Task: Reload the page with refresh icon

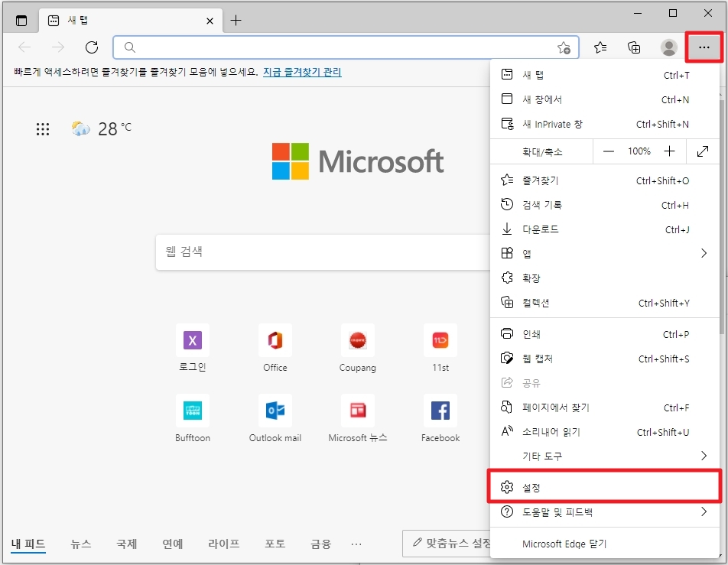Action: tap(92, 47)
